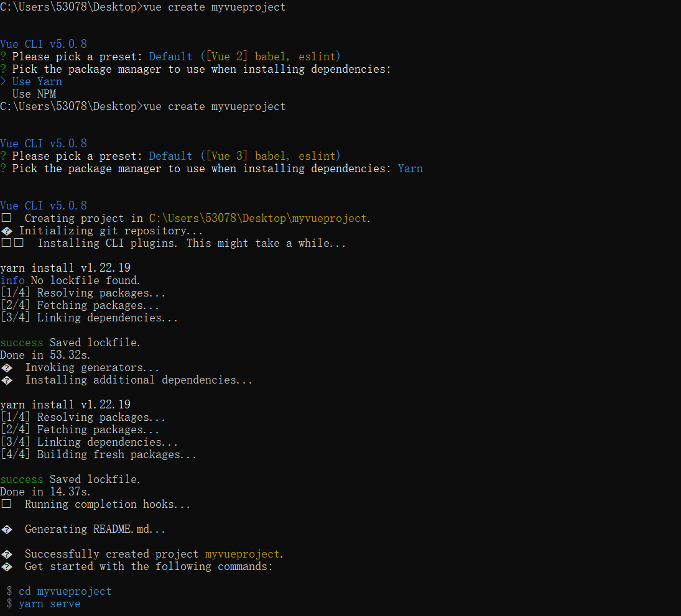
Task: Click the "cd myvueproject" command
Action: [x=65, y=591]
